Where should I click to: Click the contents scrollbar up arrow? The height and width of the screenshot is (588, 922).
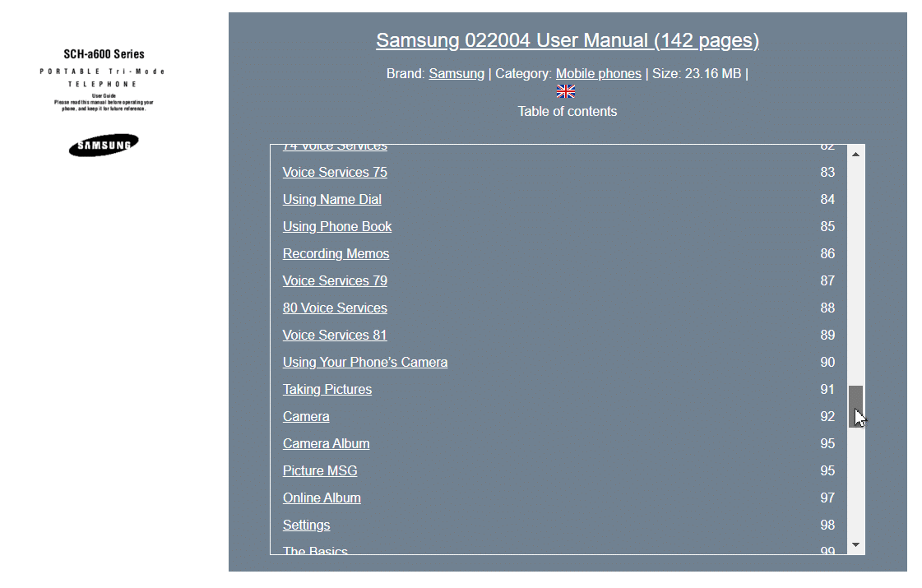[x=855, y=154]
